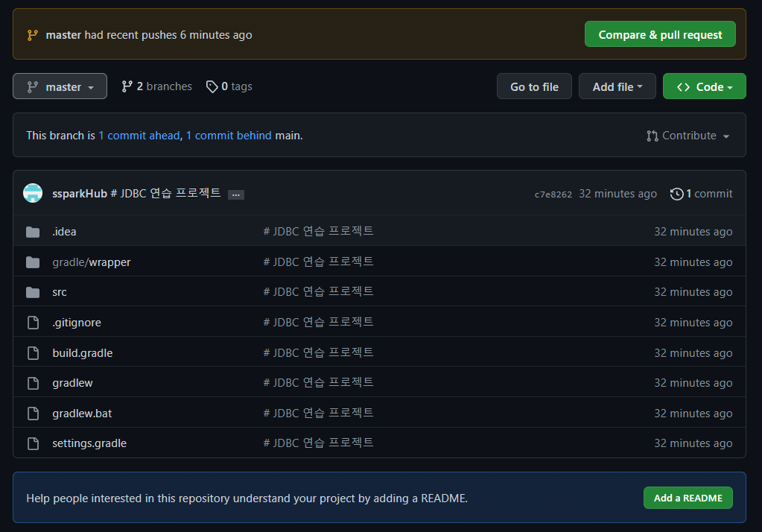Open commit hash c7e8262
Image resolution: width=762 pixels, height=532 pixels.
click(553, 194)
